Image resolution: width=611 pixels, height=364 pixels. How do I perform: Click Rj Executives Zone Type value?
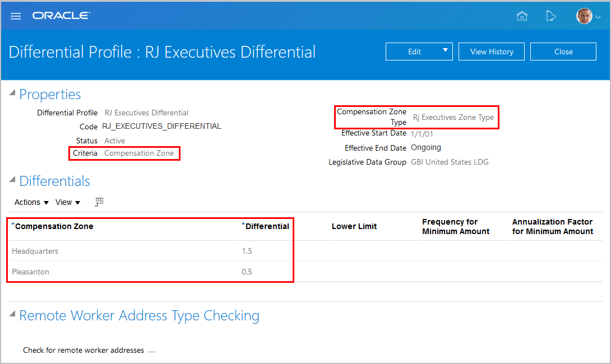[453, 117]
